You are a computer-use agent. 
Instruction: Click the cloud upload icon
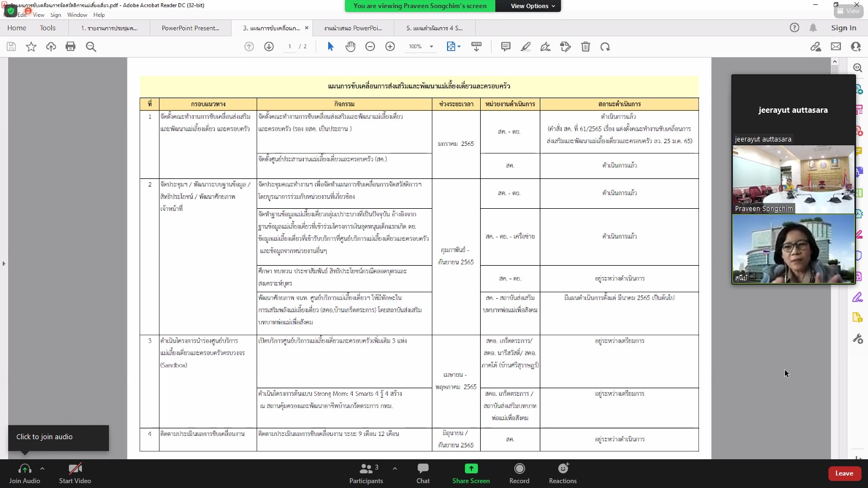tap(51, 47)
